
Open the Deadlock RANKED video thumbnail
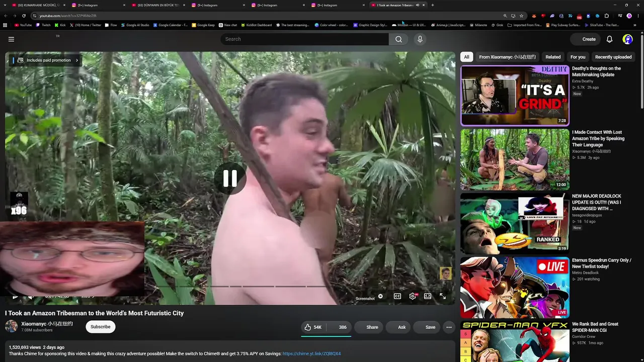pyautogui.click(x=515, y=223)
